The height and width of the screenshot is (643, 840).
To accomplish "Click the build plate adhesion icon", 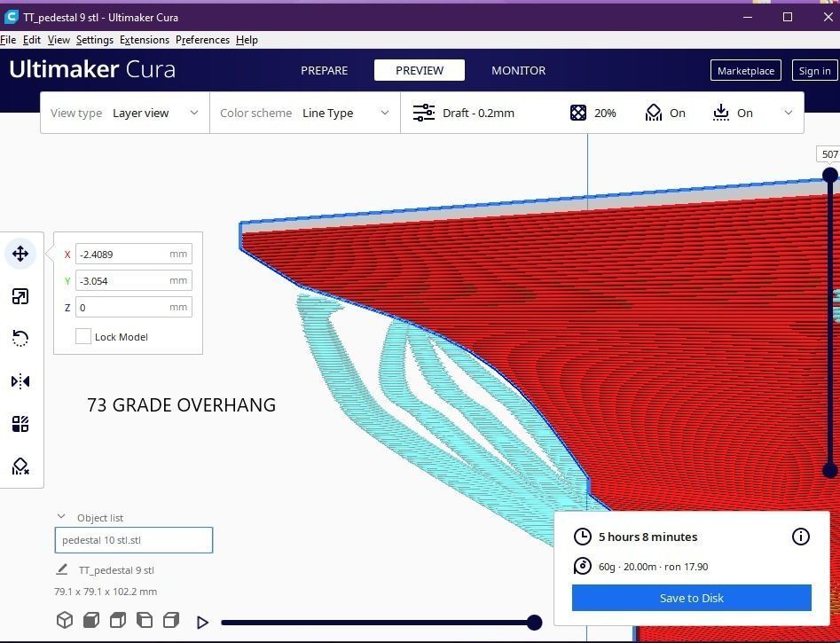I will (x=721, y=113).
